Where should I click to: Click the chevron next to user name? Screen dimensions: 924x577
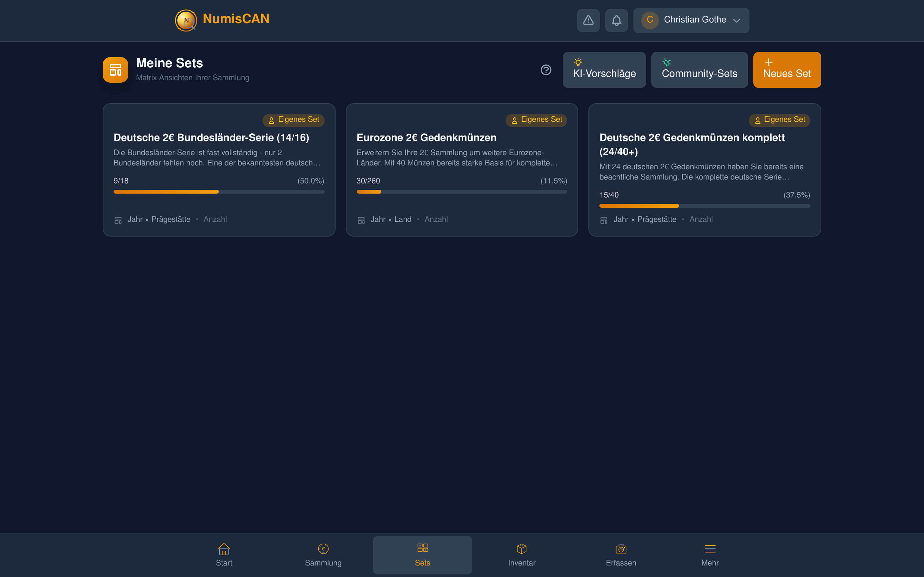click(x=737, y=21)
